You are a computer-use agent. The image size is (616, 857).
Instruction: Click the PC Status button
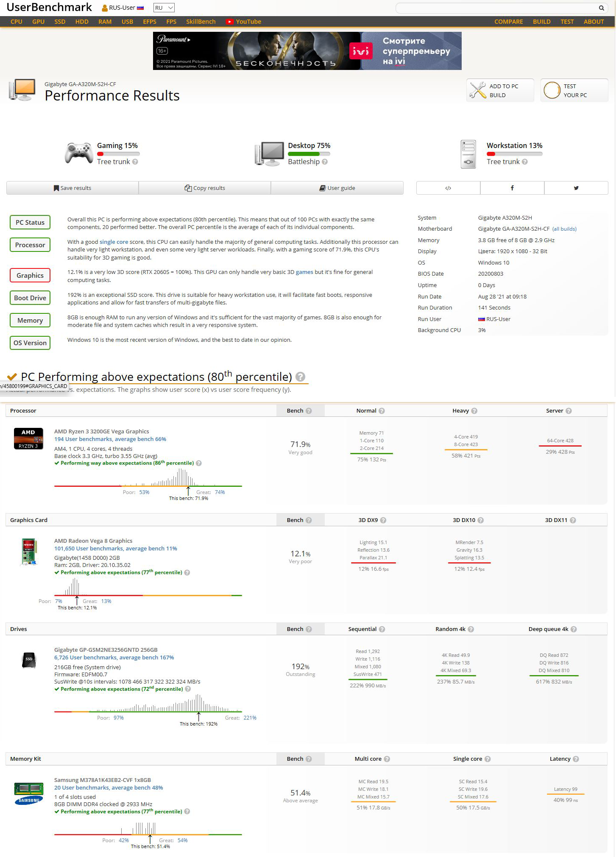[x=30, y=222]
